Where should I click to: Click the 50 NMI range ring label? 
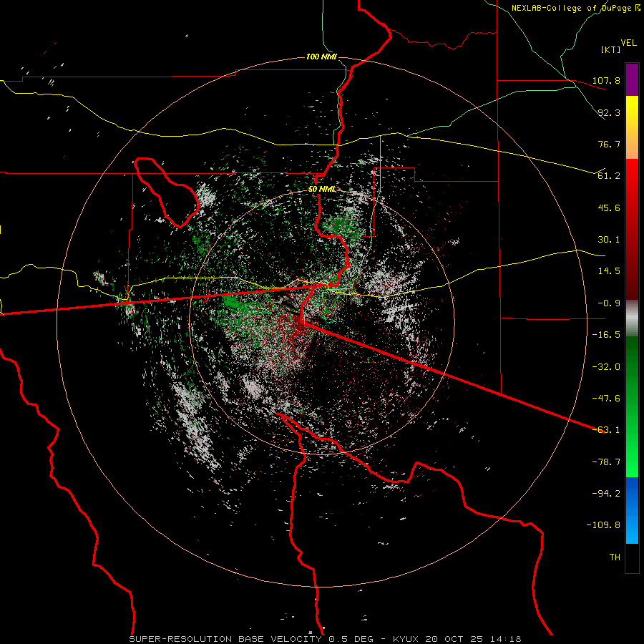click(x=321, y=190)
